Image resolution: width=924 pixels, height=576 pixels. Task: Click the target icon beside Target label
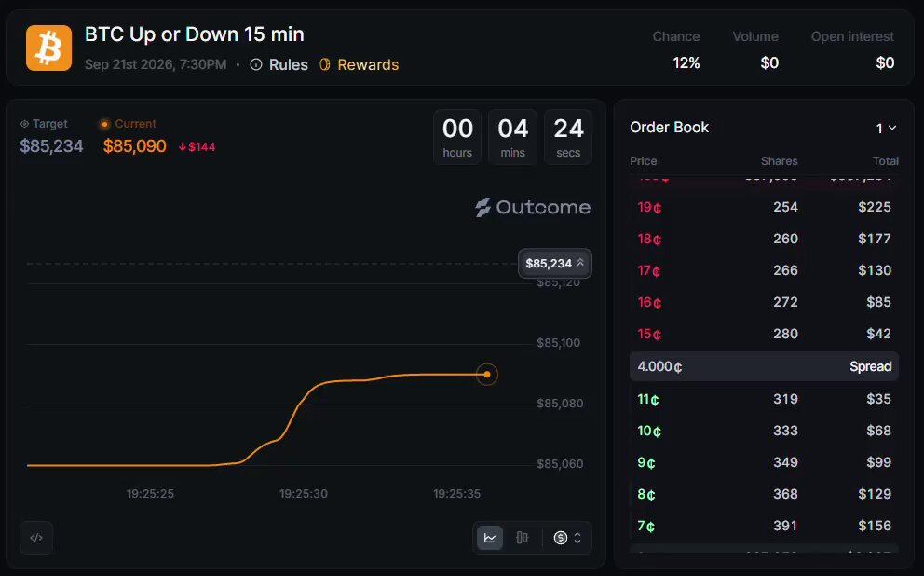(25, 124)
